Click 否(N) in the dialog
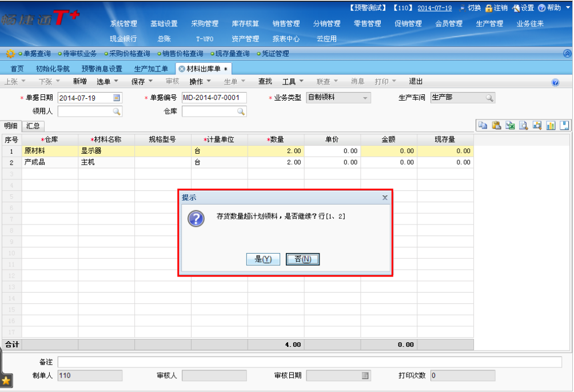574x392 pixels. 303,259
